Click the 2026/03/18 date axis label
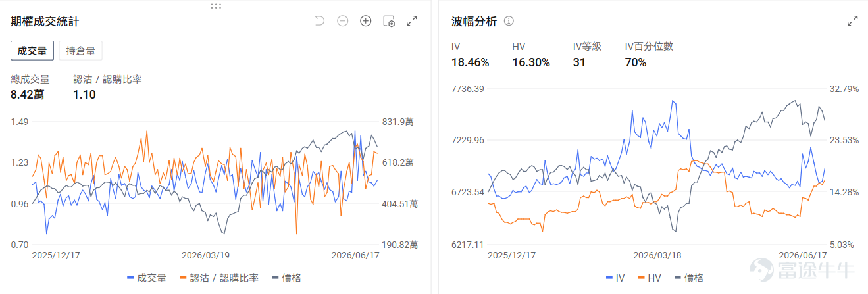The image size is (868, 294). [657, 255]
